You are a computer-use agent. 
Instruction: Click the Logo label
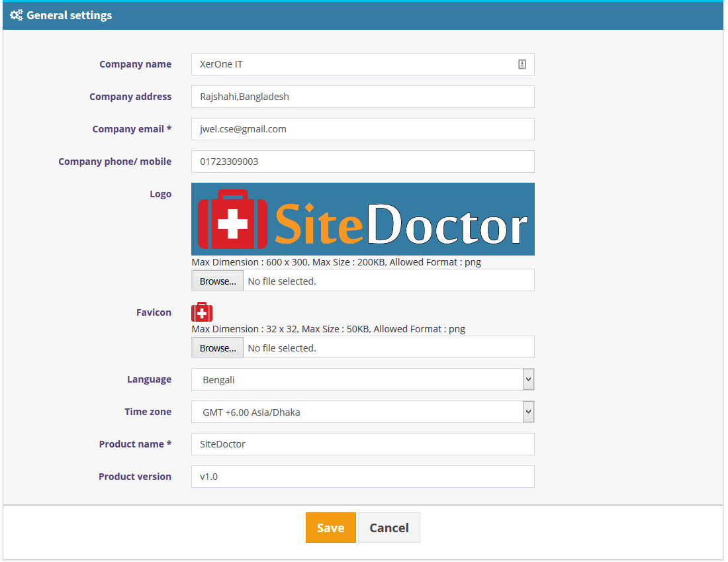[x=161, y=194]
